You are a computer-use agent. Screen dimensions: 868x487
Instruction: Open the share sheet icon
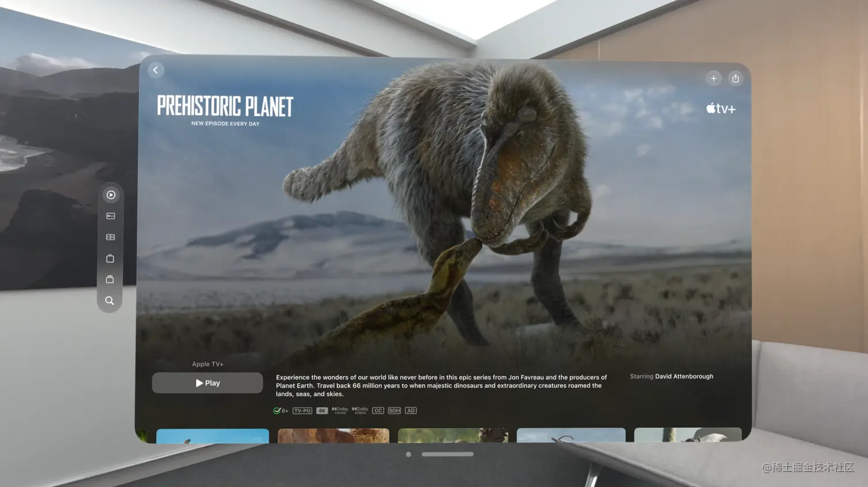tap(735, 79)
